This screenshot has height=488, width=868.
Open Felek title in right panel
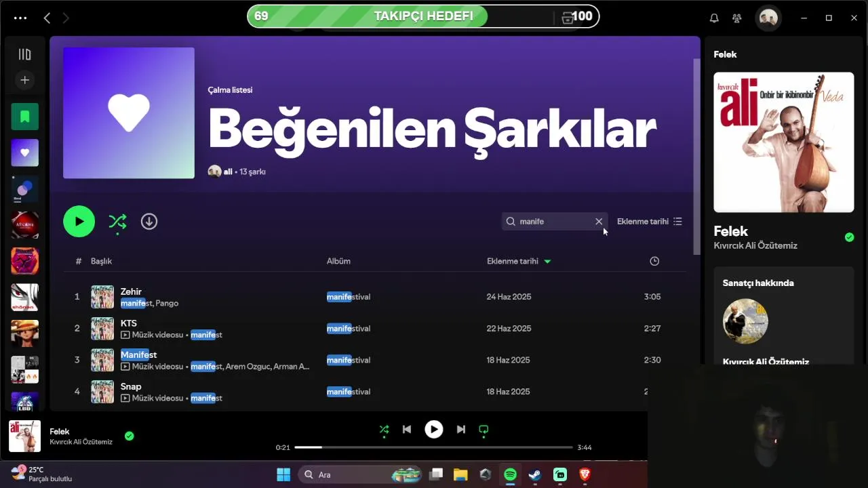click(731, 231)
